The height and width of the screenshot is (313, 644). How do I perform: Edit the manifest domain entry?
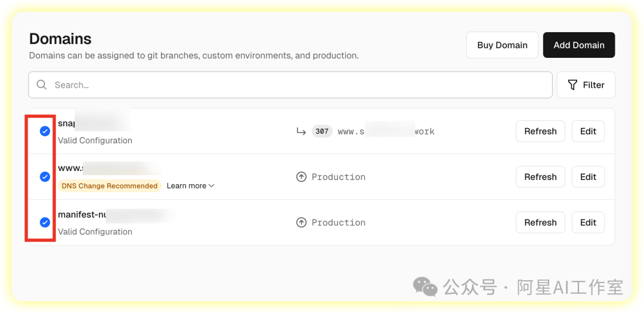(588, 222)
